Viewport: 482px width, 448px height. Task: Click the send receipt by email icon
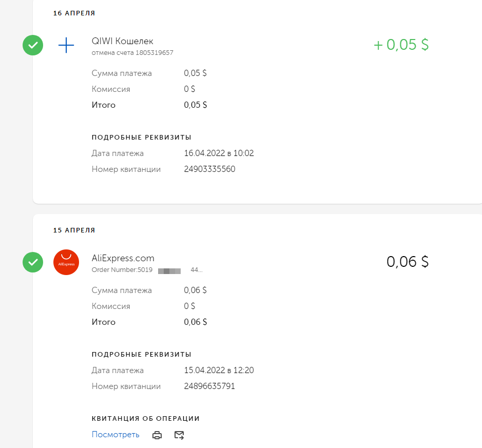[x=179, y=435]
